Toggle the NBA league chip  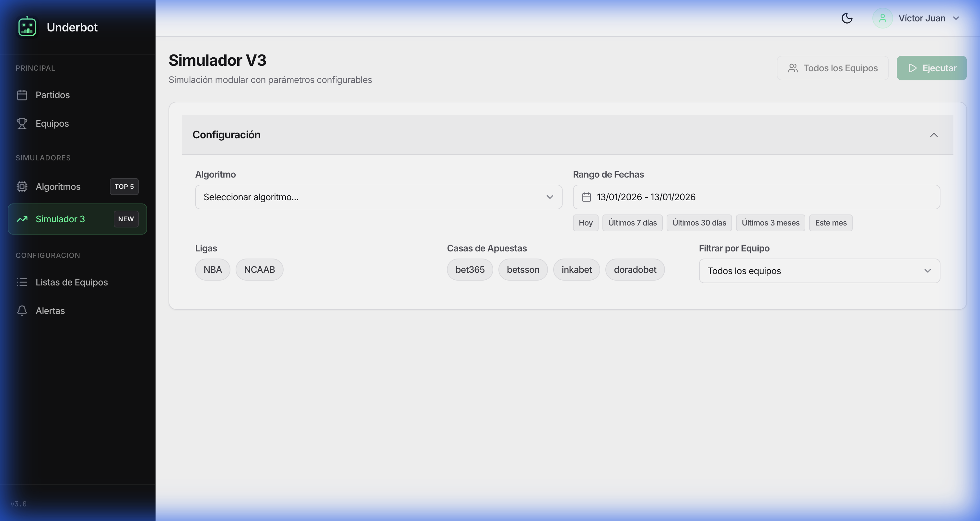[x=212, y=270]
